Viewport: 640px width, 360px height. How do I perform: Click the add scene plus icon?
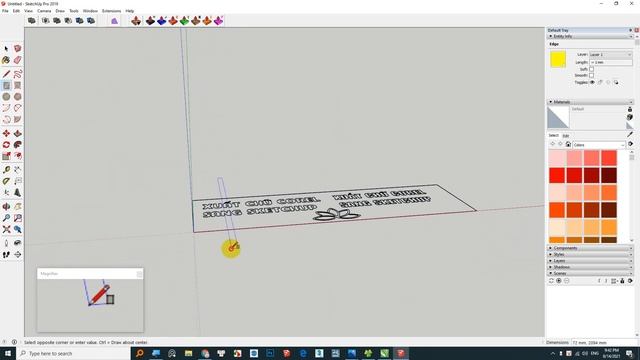pyautogui.click(x=559, y=281)
